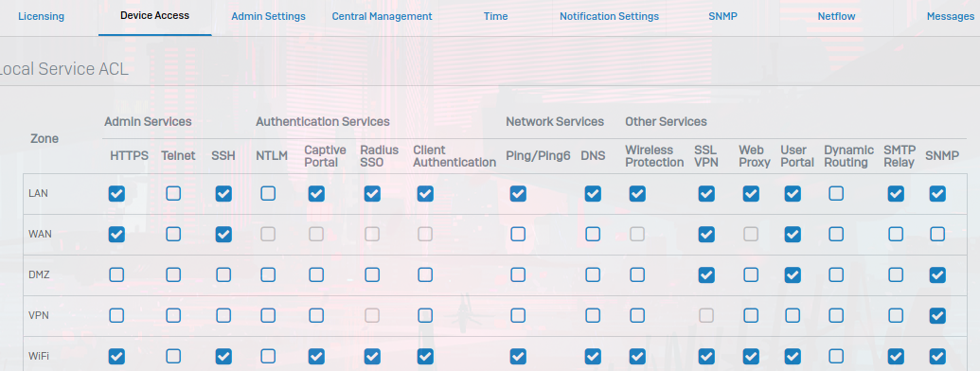The height and width of the screenshot is (371, 980).
Task: Disable HTTPS for the WAN zone
Action: (116, 234)
